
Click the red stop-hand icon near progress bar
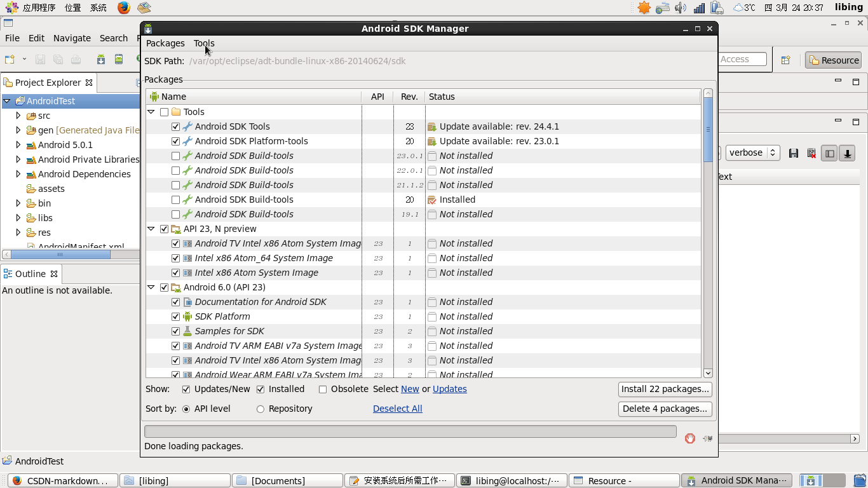click(x=690, y=438)
